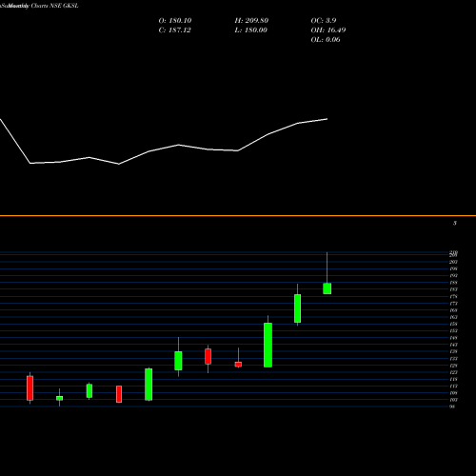Click the smallest green candle near 103 level
The height and width of the screenshot is (476, 476).
pos(59,398)
